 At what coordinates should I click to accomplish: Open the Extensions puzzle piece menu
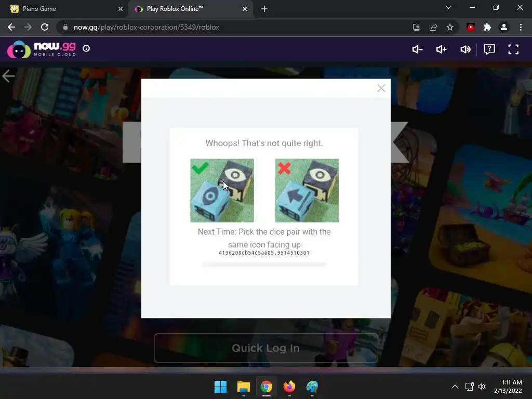487,27
